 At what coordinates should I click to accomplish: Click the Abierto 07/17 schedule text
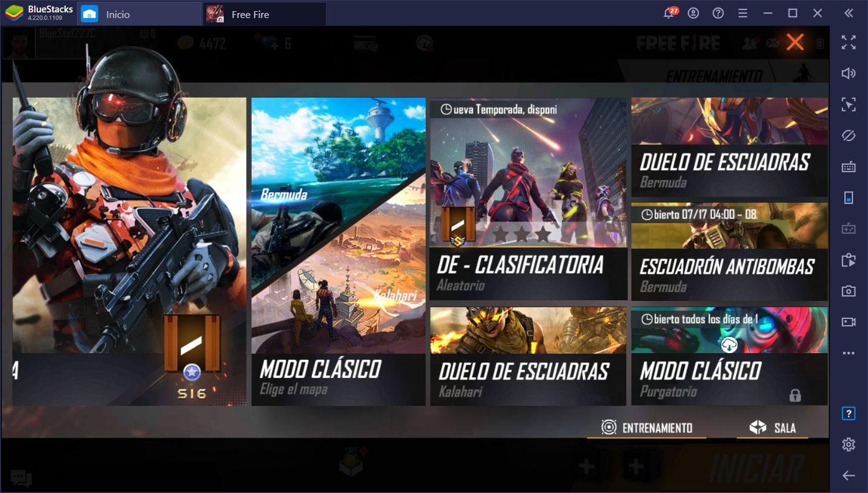705,214
